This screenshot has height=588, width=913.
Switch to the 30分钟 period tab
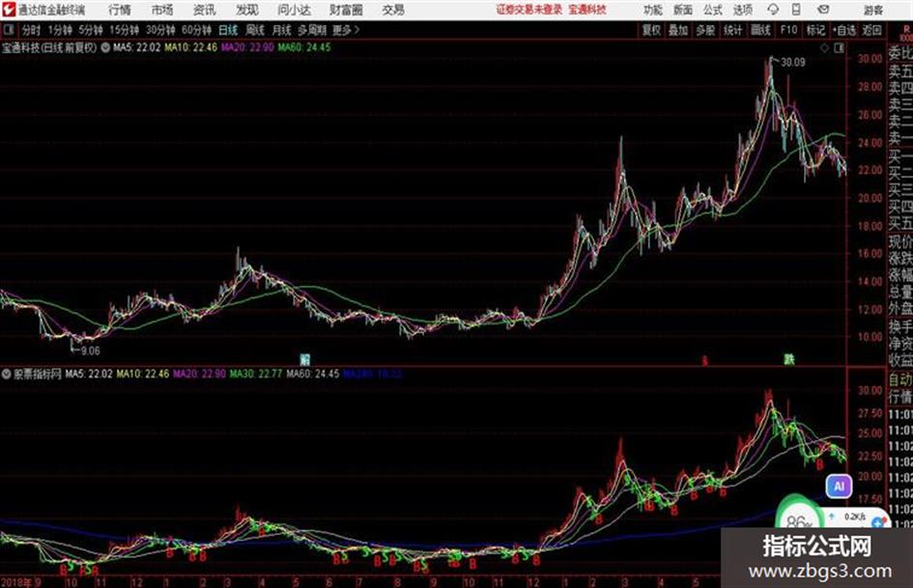click(160, 30)
